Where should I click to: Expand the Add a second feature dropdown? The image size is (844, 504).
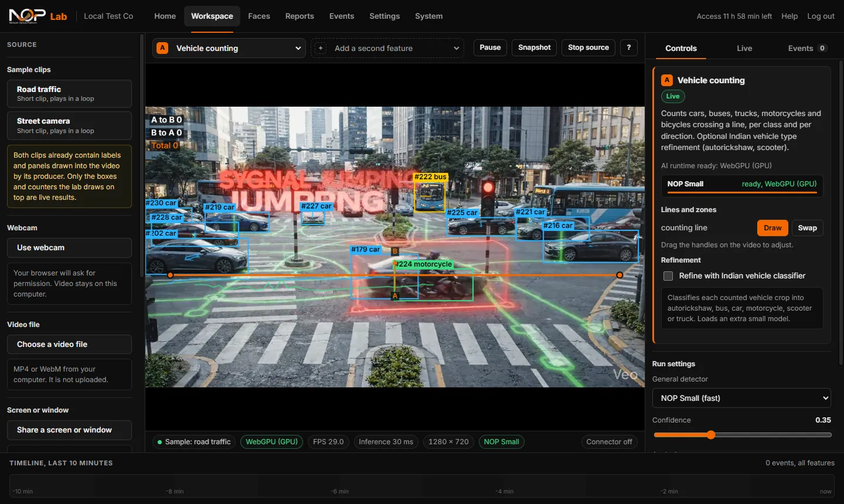click(387, 48)
